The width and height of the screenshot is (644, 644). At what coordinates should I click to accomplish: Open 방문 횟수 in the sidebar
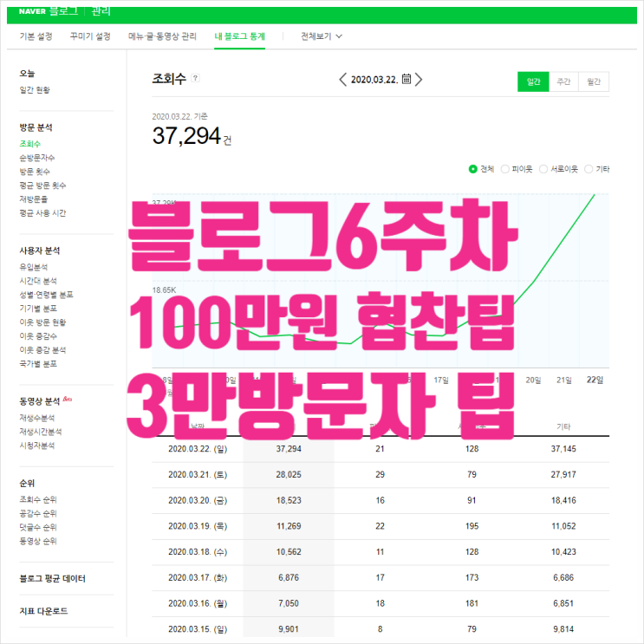click(35, 172)
